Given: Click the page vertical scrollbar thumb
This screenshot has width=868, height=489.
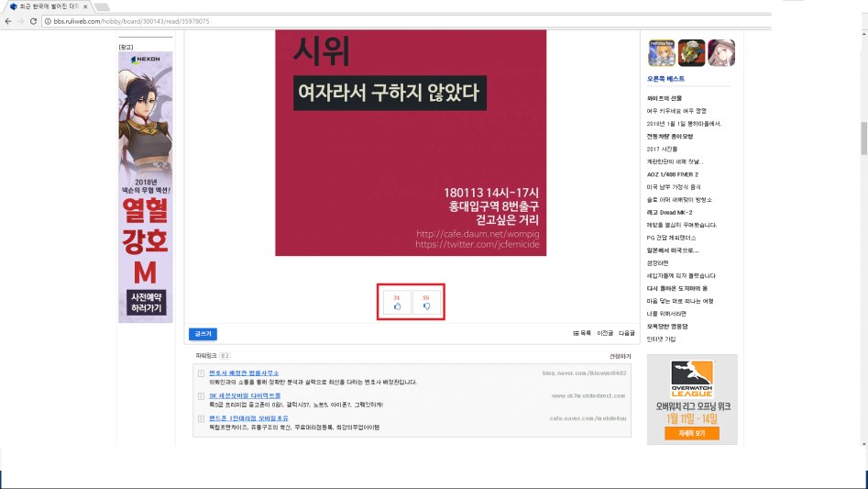Looking at the screenshot, I should point(863,139).
